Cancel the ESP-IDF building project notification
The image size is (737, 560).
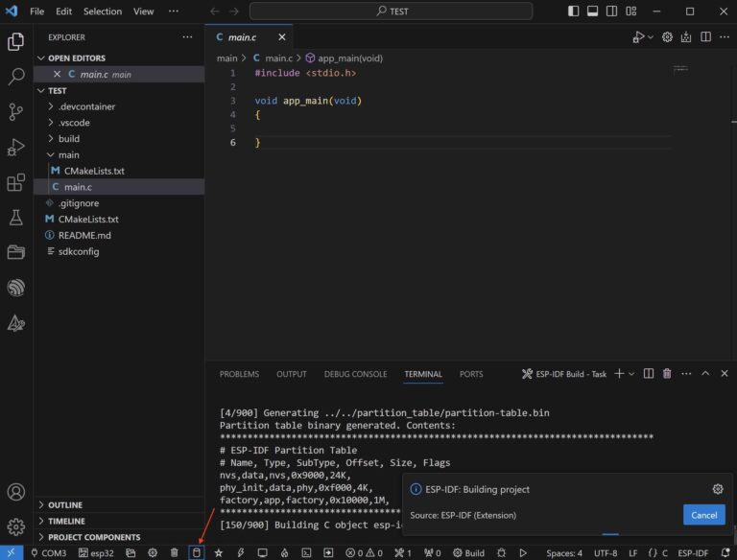point(703,515)
